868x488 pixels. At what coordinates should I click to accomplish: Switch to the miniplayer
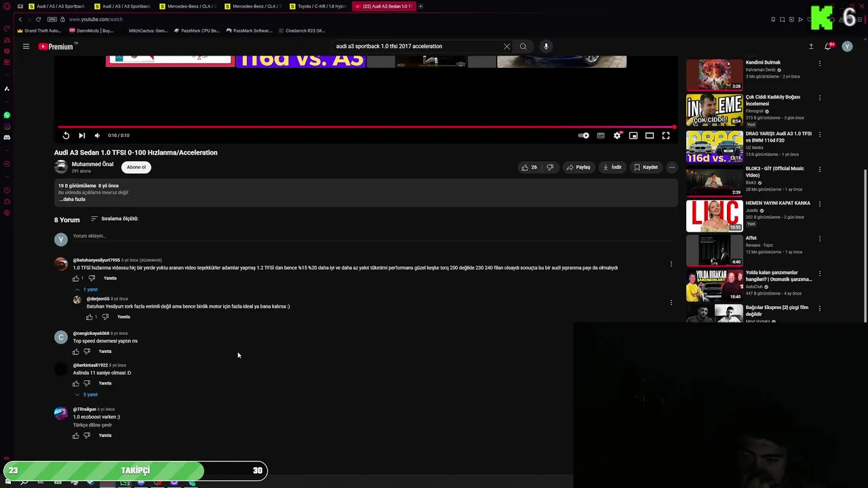pos(633,136)
